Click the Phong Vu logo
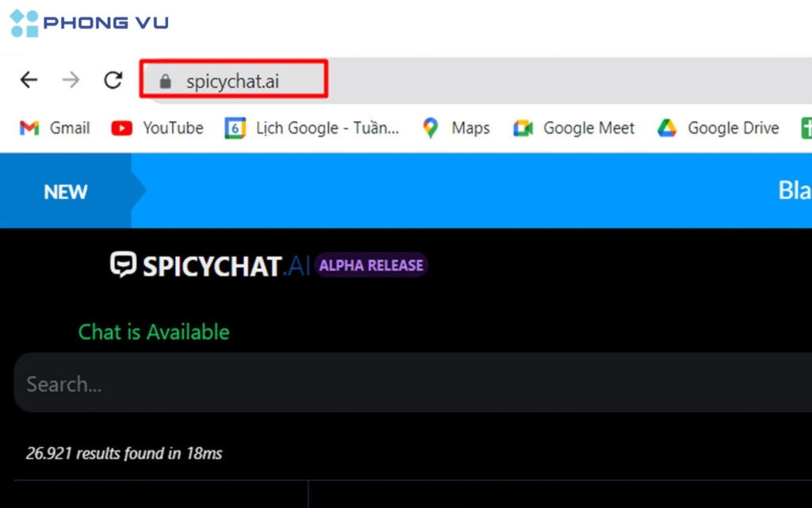The width and height of the screenshot is (812, 508). (x=87, y=22)
